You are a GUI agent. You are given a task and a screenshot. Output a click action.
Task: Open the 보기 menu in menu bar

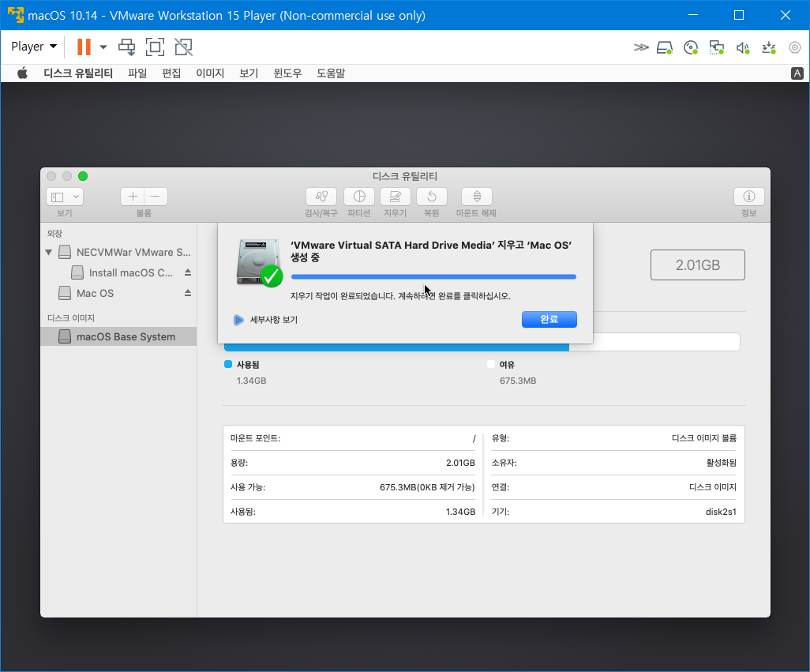249,73
